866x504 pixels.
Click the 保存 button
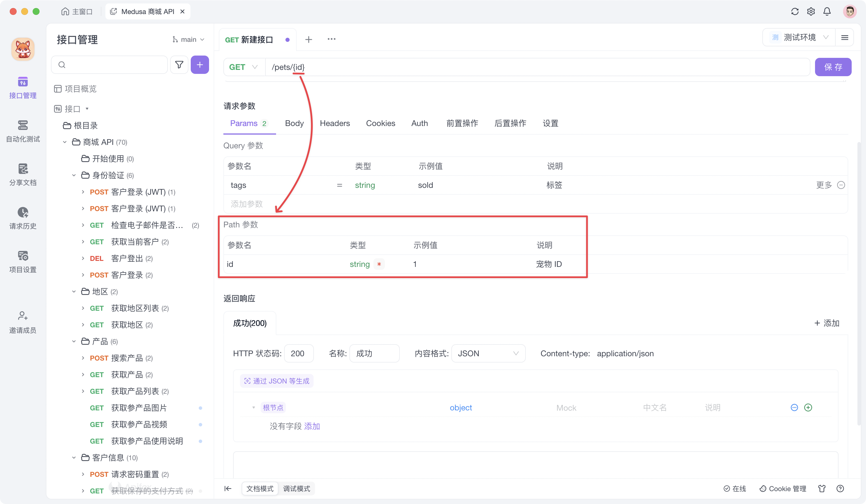833,67
